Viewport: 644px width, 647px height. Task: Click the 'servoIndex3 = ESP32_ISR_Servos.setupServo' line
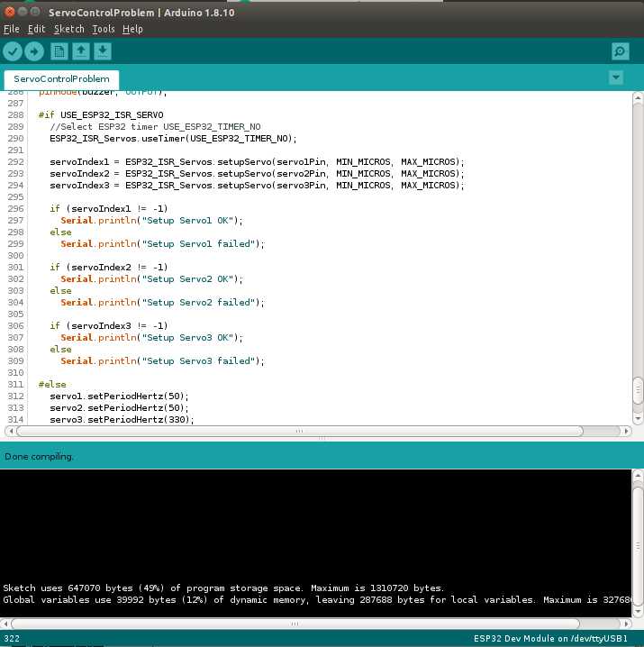(257, 186)
